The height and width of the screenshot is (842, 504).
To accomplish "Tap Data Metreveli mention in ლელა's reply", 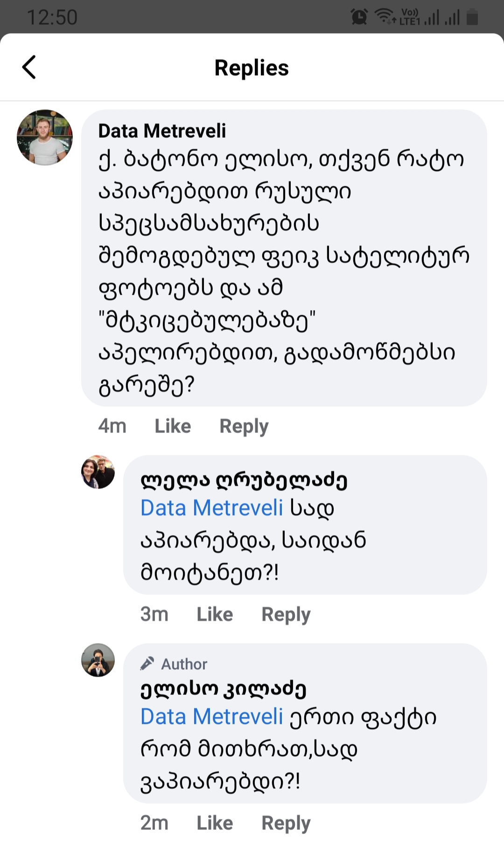I will 212,508.
